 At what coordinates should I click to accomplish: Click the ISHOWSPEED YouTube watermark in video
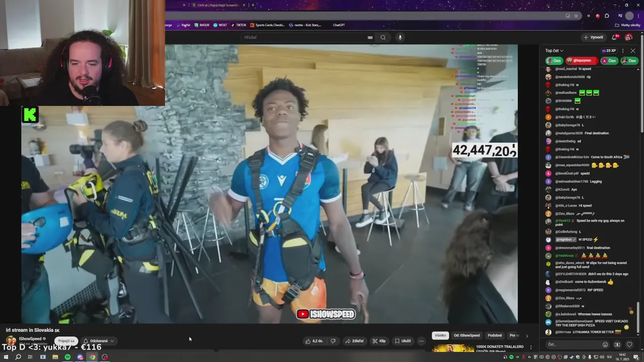click(x=326, y=314)
